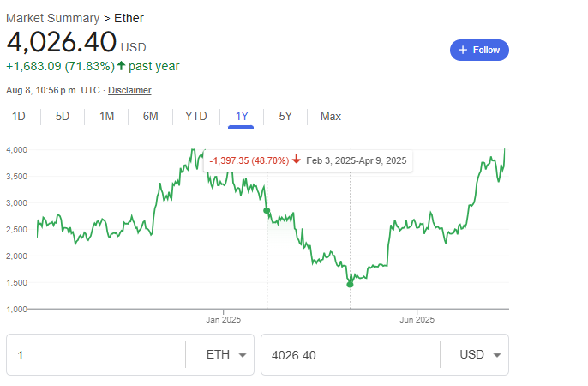Click the 3,000 y-axis label

tap(17, 203)
